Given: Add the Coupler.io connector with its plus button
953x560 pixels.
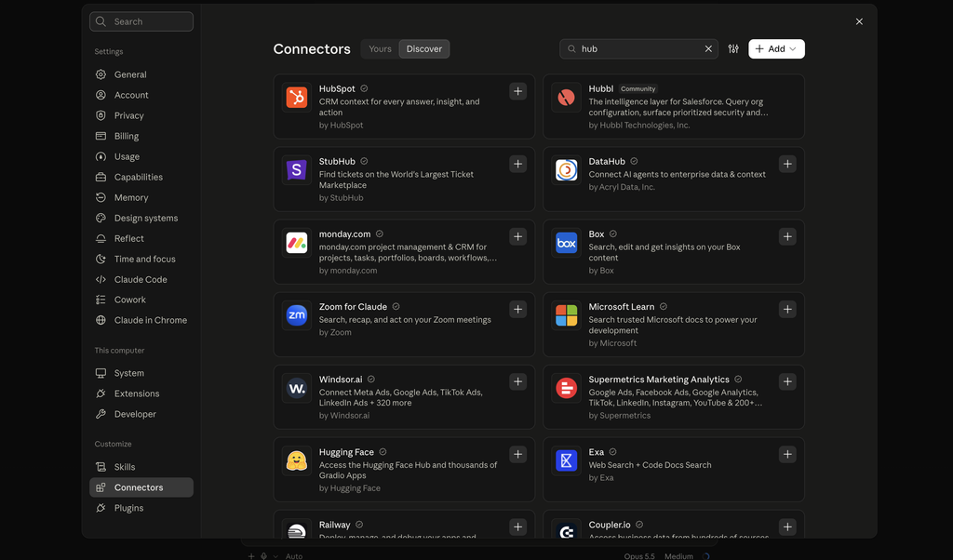Looking at the screenshot, I should pyautogui.click(x=787, y=527).
